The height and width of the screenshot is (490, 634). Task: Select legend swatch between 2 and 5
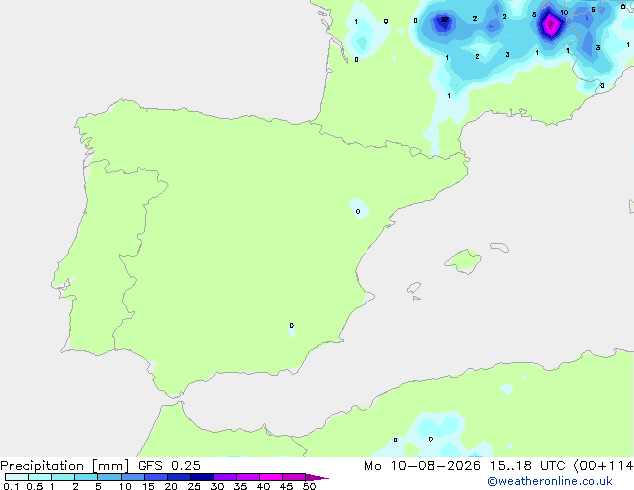[86, 477]
